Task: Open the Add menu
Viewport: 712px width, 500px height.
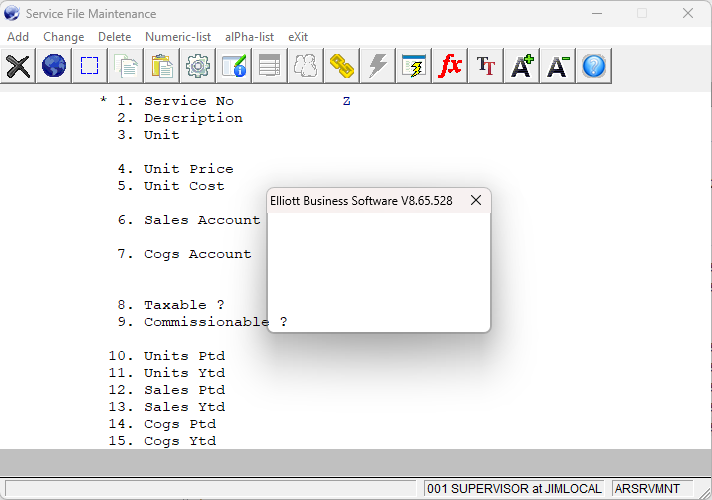Action: 18,37
